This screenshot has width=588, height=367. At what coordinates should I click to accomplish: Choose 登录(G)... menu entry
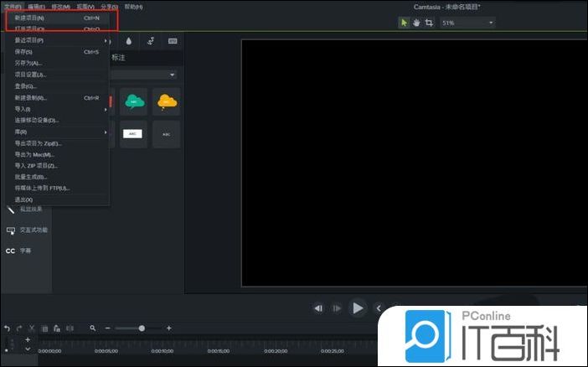[x=57, y=86]
